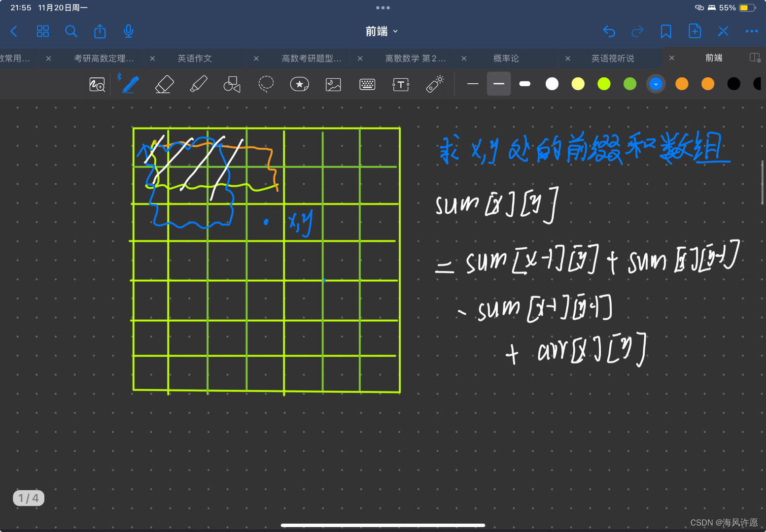Pick the green color swatch
766x532 pixels.
[630, 84]
